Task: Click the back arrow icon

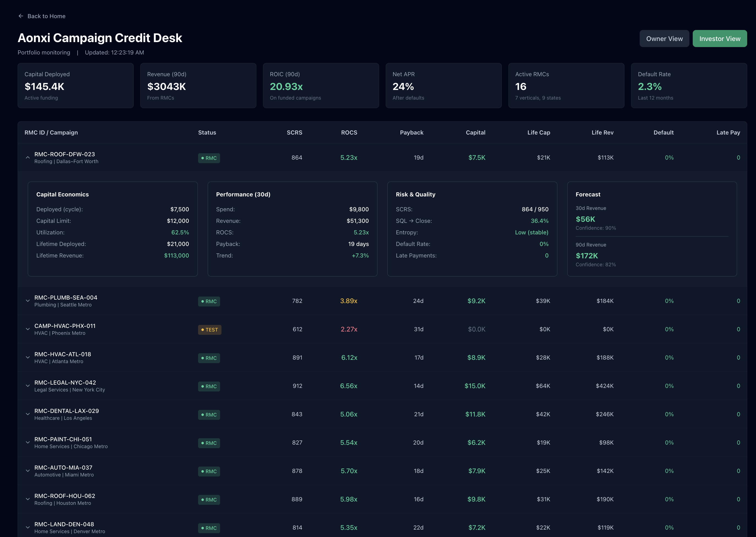Action: point(21,16)
